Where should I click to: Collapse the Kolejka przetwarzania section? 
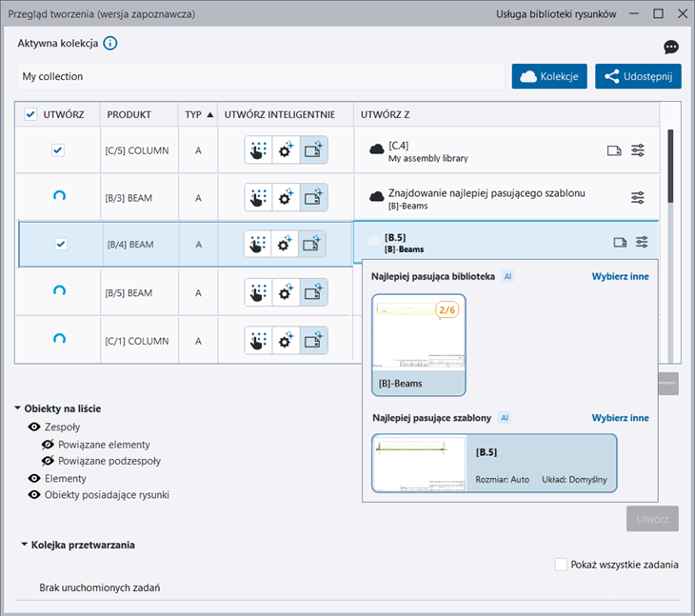point(24,546)
